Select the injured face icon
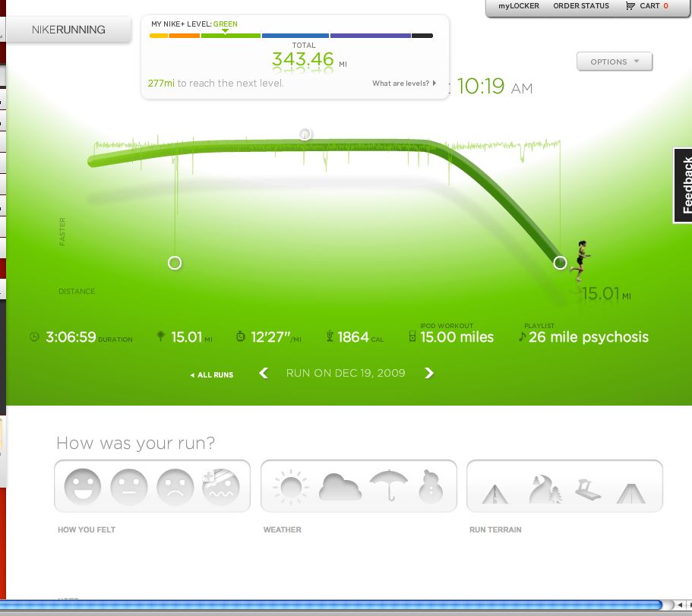The image size is (692, 616). pos(221,487)
